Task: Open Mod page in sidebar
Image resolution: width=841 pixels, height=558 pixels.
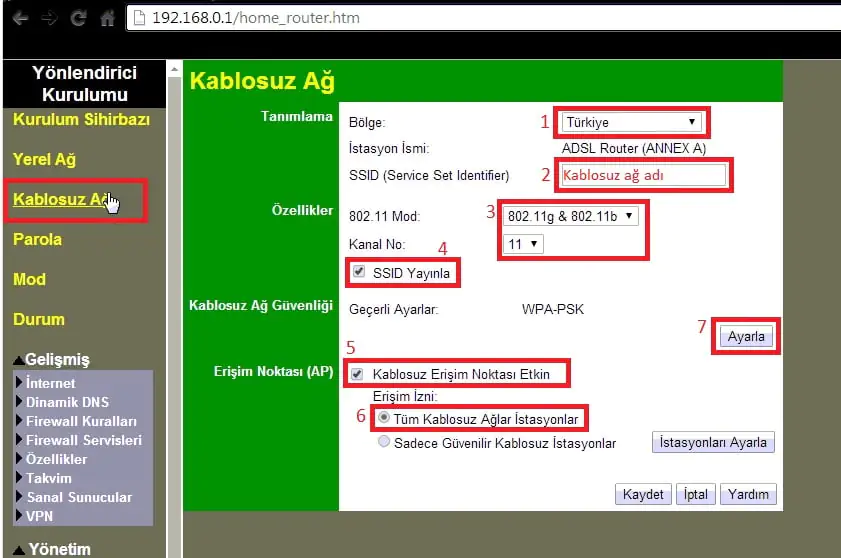Action: [x=29, y=279]
